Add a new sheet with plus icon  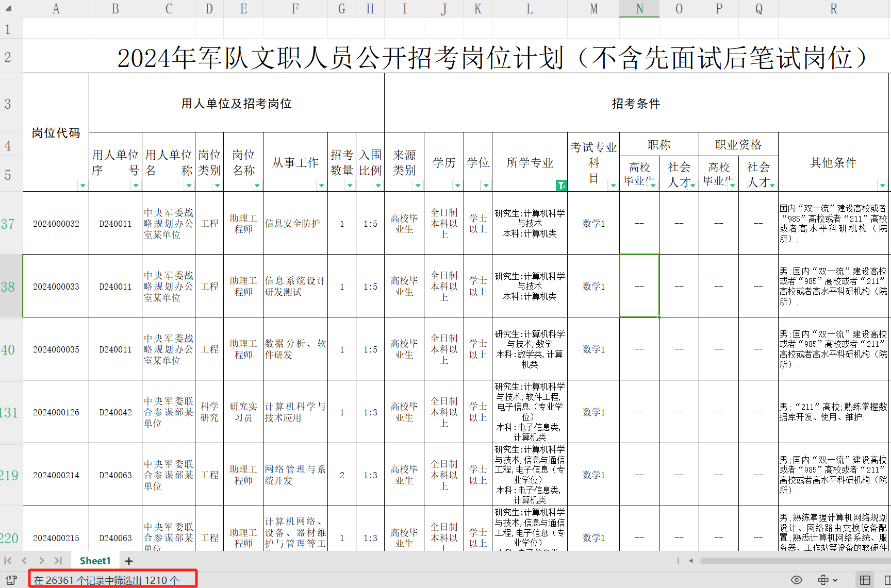point(129,561)
